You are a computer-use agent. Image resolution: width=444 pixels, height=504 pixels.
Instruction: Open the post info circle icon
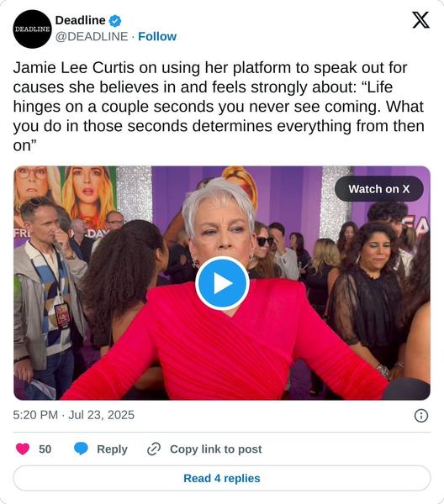(421, 416)
